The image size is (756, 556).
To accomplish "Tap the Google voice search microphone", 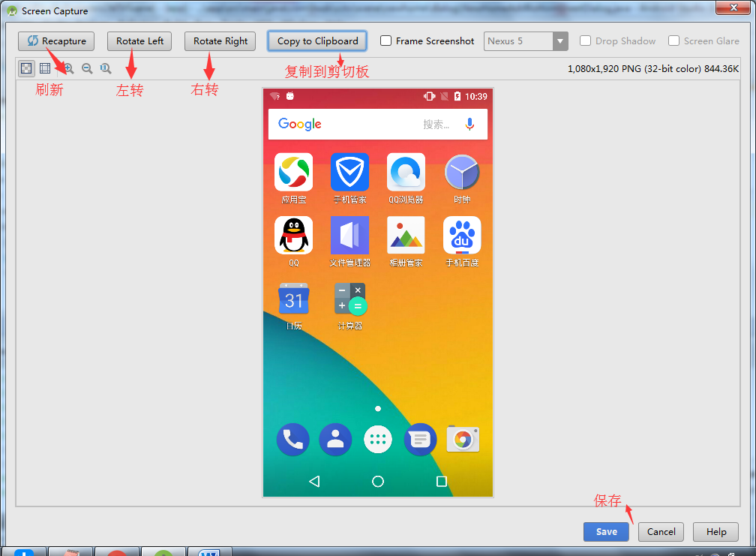I will click(x=469, y=125).
